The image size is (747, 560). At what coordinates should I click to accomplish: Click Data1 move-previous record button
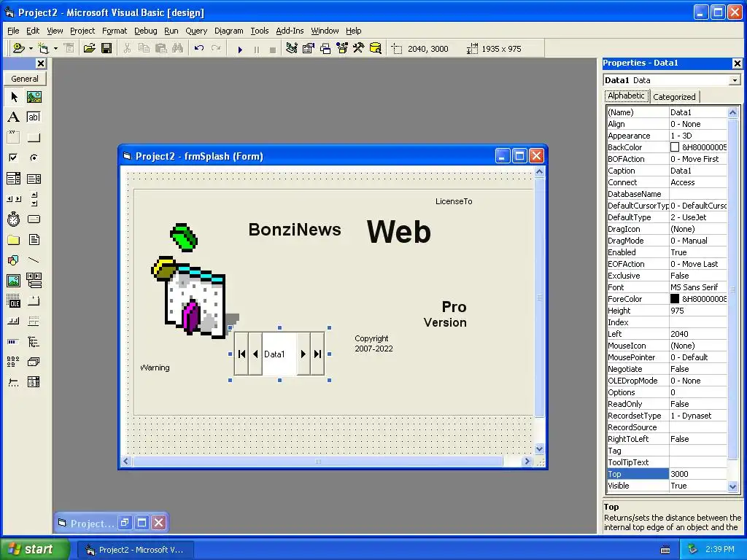coord(255,354)
